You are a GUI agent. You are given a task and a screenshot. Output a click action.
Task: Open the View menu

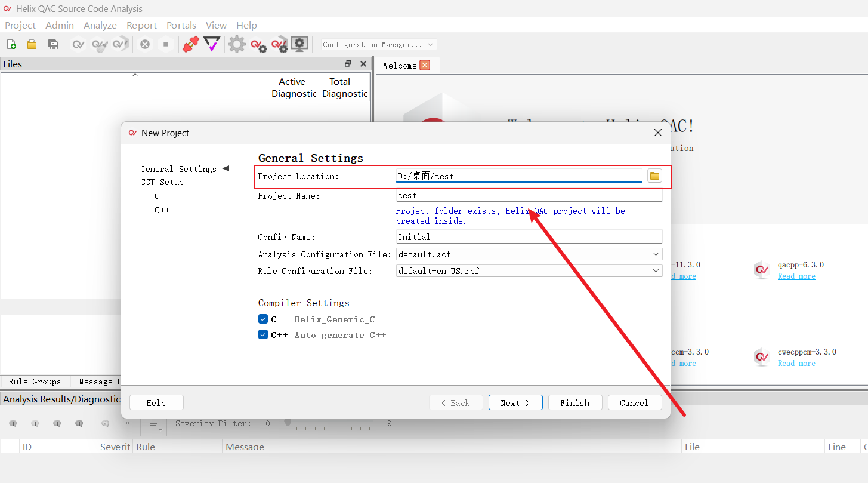216,25
